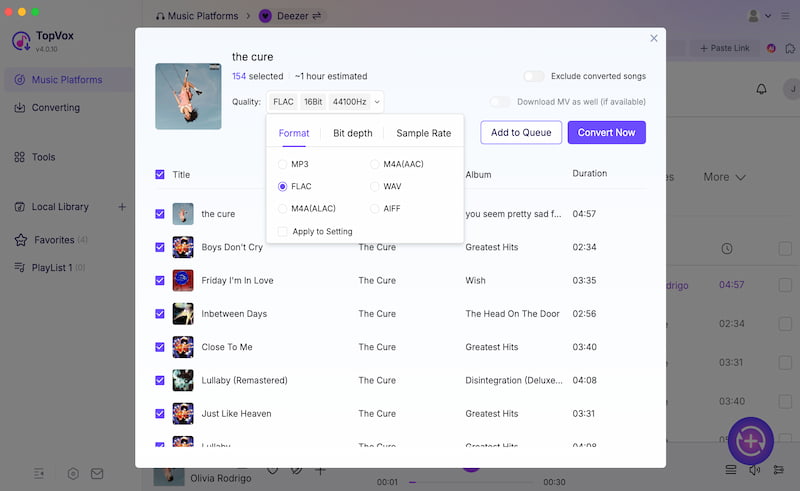The width and height of the screenshot is (800, 491).
Task: Open Local Library in sidebar
Action: 60,207
